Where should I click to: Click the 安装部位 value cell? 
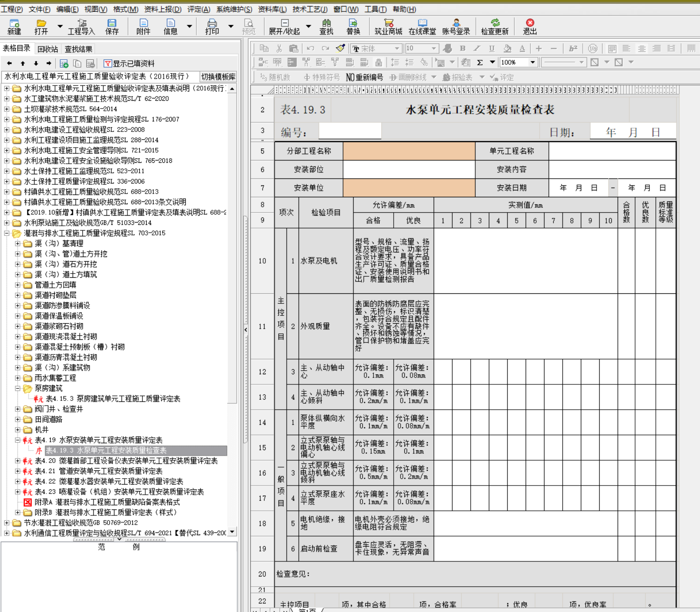[409, 169]
